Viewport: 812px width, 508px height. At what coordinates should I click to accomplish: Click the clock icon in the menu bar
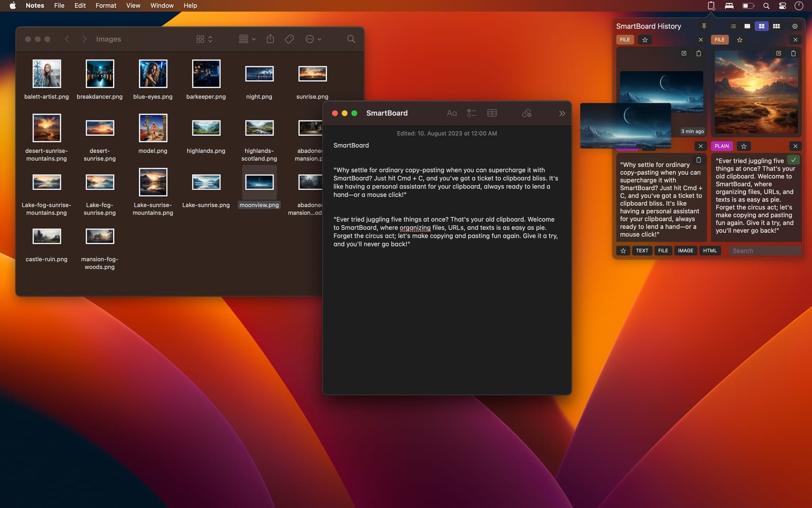tap(799, 6)
